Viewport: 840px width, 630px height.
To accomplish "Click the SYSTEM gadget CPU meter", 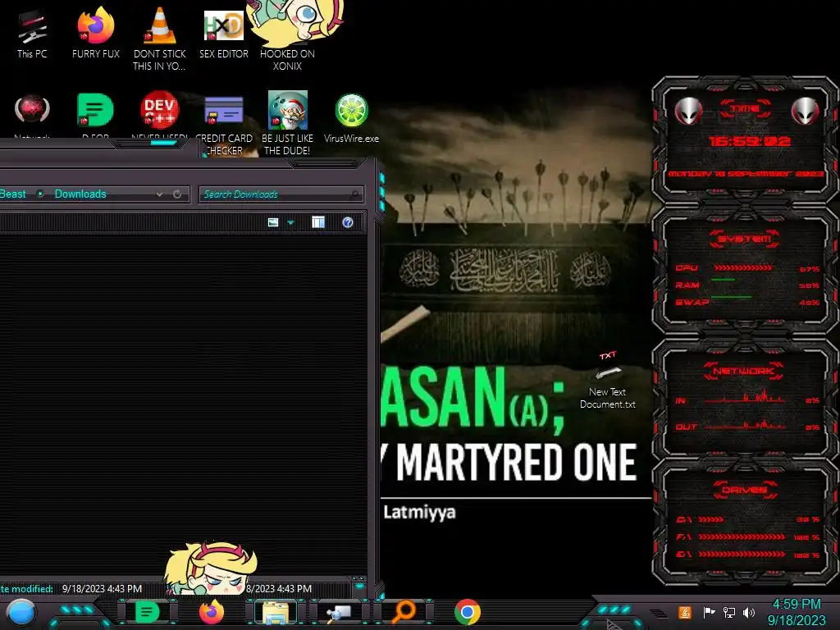I will click(x=743, y=267).
